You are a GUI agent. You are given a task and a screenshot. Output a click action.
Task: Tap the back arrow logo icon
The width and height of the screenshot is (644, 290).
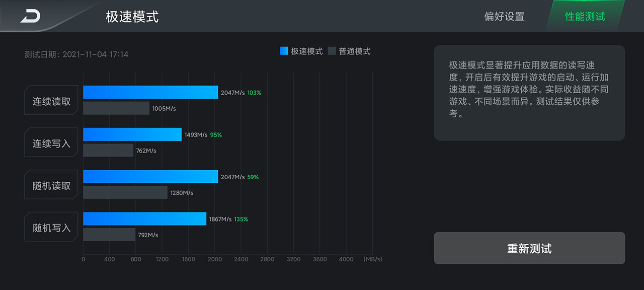point(30,16)
